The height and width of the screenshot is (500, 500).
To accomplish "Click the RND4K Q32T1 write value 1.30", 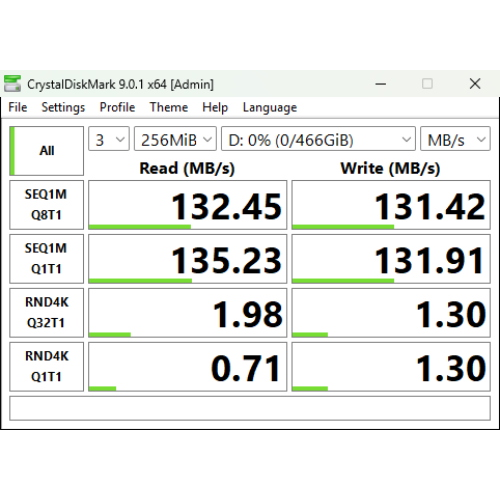I will pos(391,313).
